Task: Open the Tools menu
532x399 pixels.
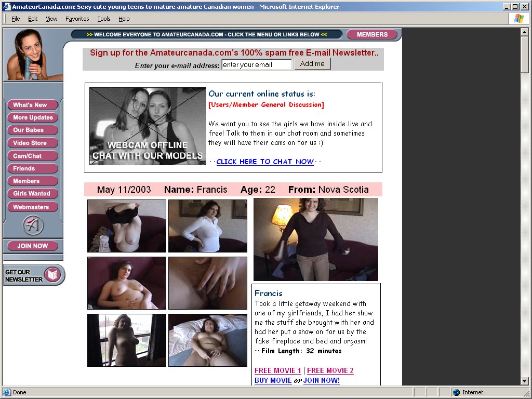Action: [x=104, y=19]
